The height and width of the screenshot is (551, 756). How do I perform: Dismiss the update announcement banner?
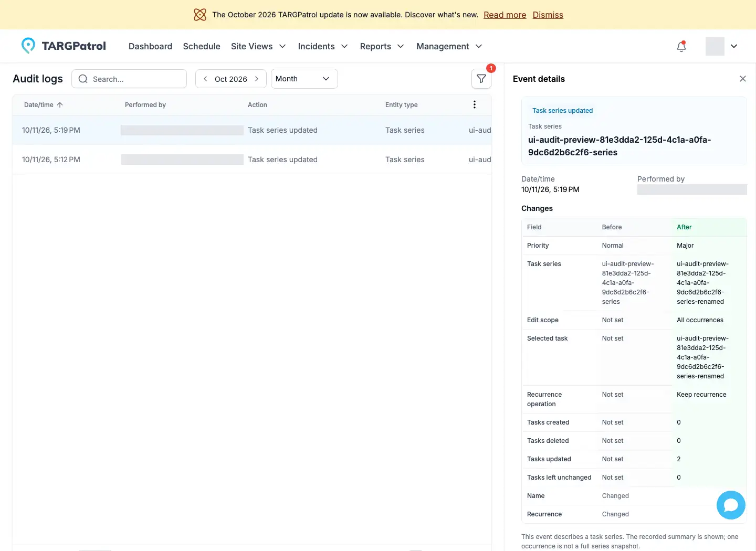[x=548, y=15]
